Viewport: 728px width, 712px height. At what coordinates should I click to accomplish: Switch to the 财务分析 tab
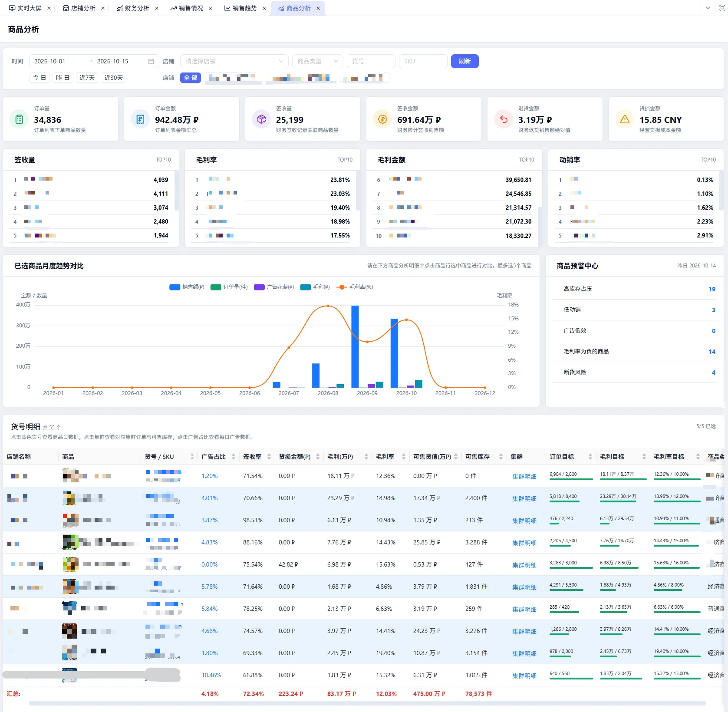tap(133, 8)
